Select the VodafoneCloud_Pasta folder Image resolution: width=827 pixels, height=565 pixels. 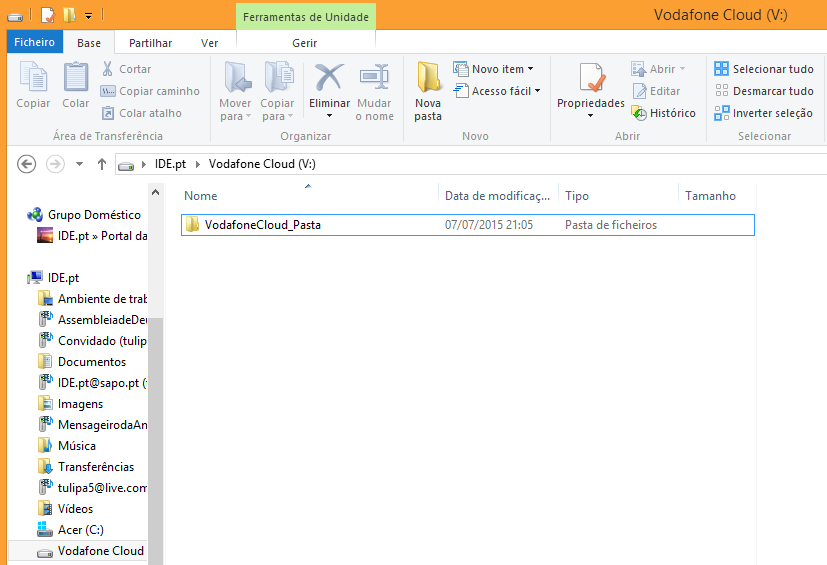tap(468, 225)
